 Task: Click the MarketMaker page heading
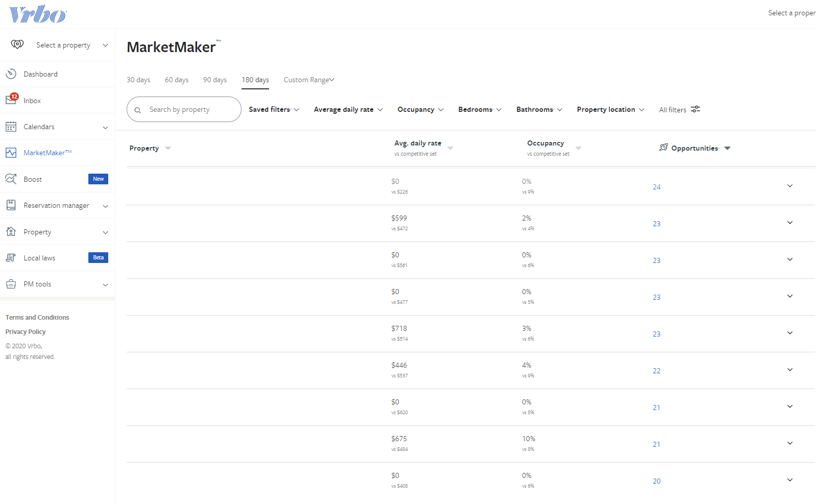(174, 47)
